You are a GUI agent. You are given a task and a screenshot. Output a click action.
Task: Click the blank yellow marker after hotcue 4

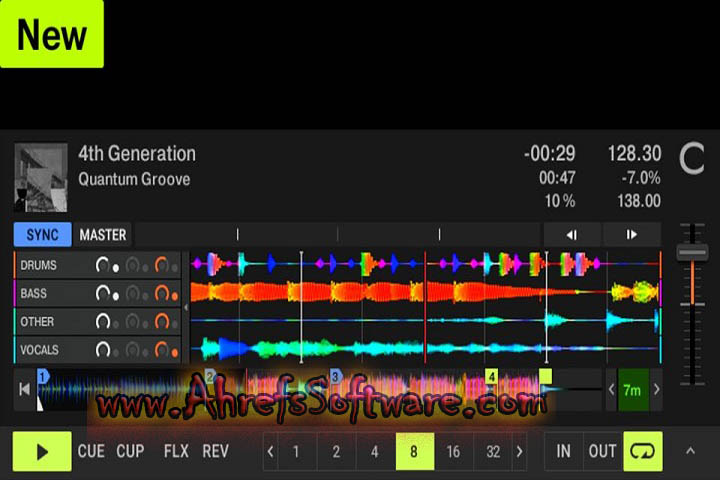click(546, 376)
